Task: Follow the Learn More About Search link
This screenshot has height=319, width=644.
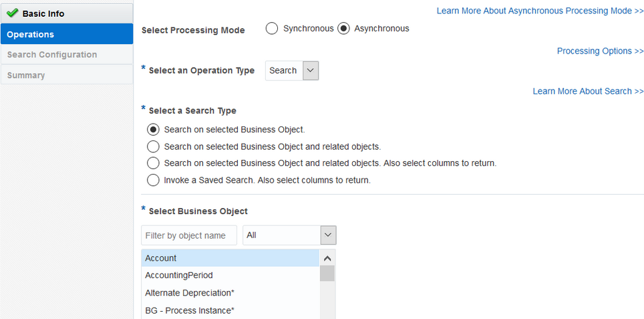Action: 588,91
